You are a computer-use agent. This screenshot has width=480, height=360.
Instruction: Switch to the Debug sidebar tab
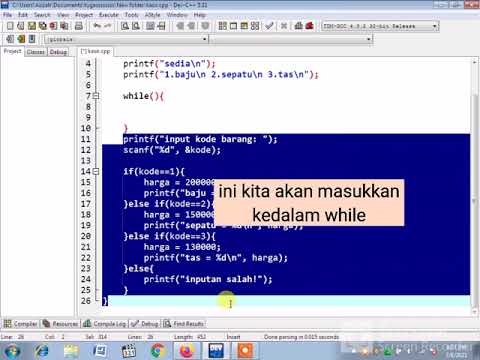58,52
